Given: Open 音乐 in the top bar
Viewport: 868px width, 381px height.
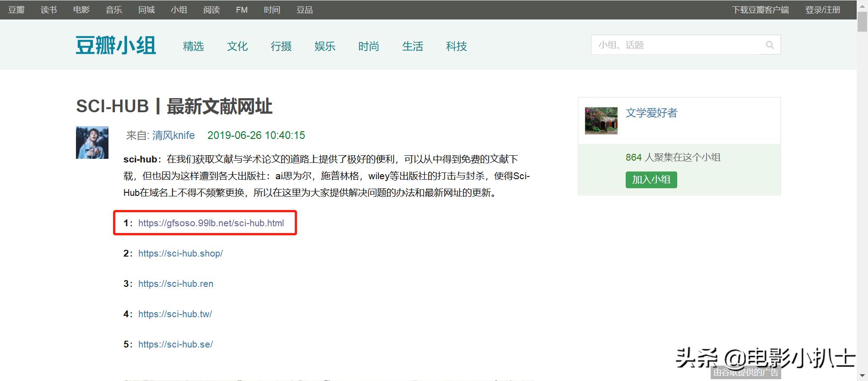Looking at the screenshot, I should pyautogui.click(x=114, y=10).
